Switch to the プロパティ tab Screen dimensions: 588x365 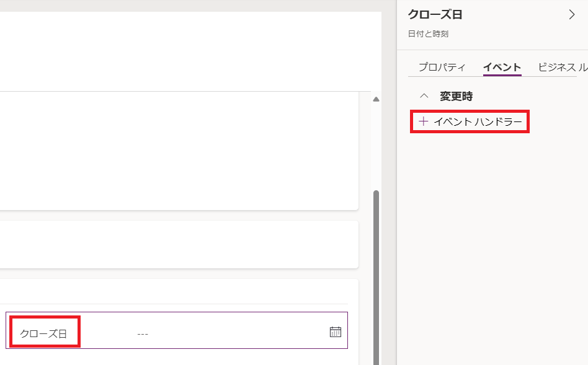click(442, 67)
